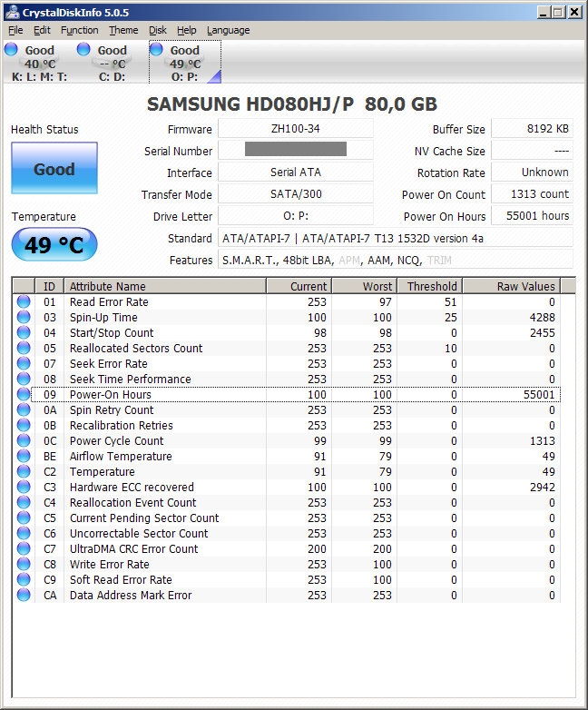This screenshot has width=588, height=710.
Task: Click the NV Cache Size value field
Action: click(532, 151)
